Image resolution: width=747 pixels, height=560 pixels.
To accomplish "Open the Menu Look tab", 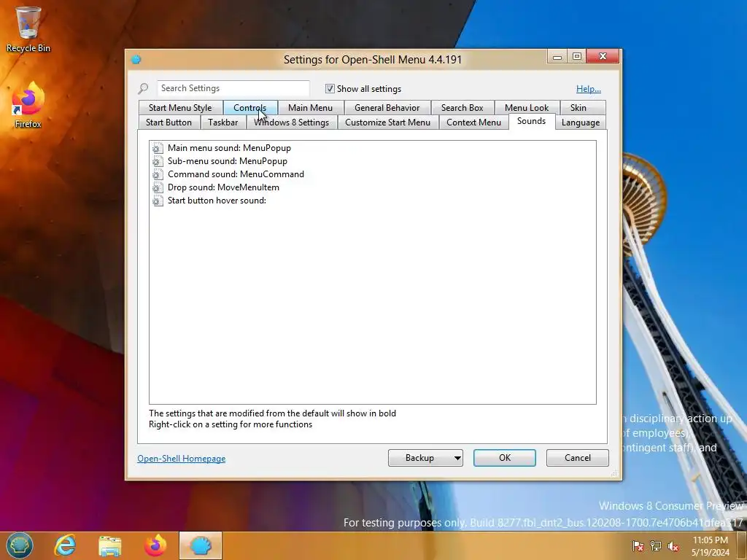I will (x=527, y=108).
